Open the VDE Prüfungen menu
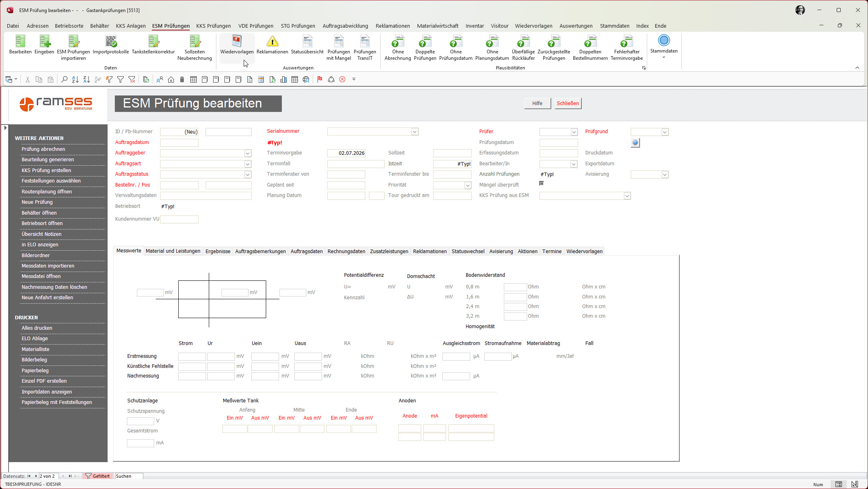The width and height of the screenshot is (868, 489). [256, 26]
